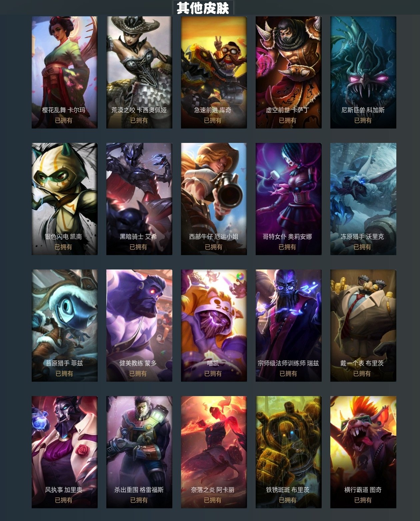View the 冻原猎手 沃里克 skin card
Viewport: 420px width, 521px height.
pyautogui.click(x=363, y=199)
